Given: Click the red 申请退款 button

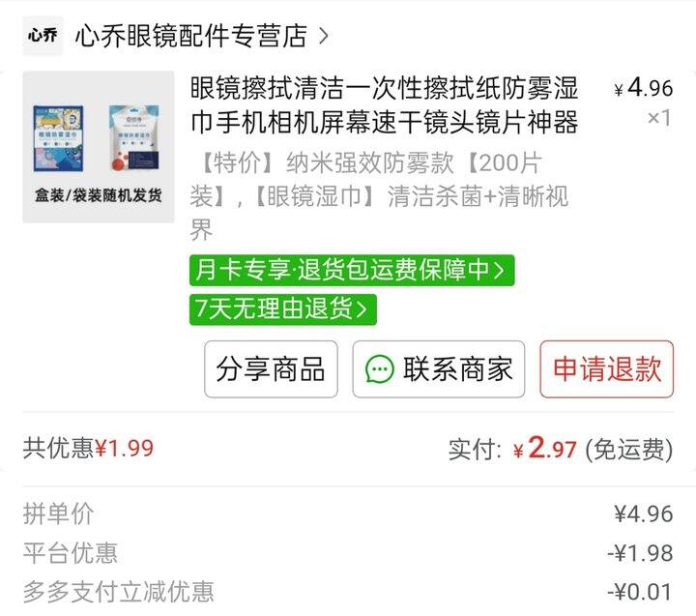Looking at the screenshot, I should (606, 369).
